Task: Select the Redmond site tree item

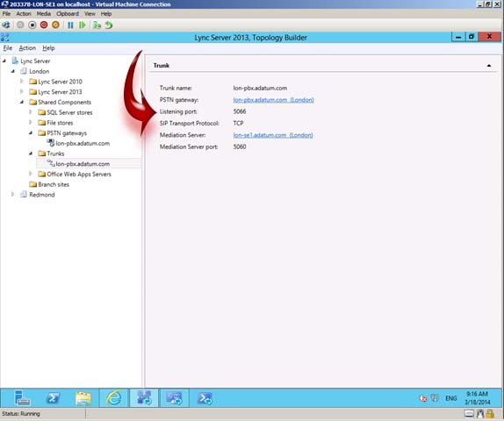Action: click(x=42, y=195)
